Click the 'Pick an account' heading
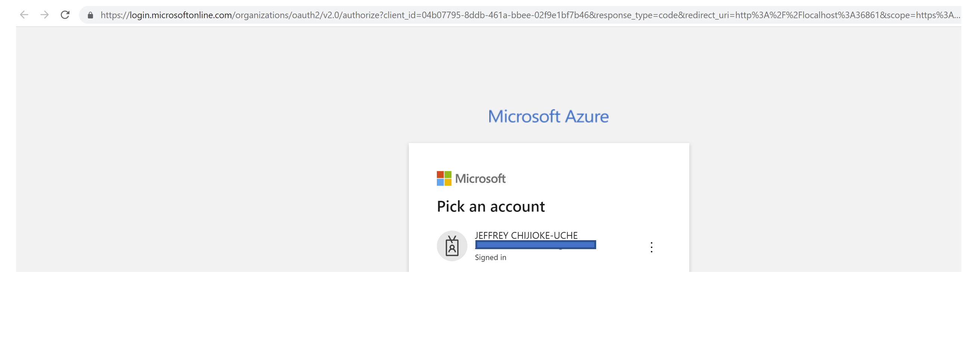 click(x=490, y=206)
